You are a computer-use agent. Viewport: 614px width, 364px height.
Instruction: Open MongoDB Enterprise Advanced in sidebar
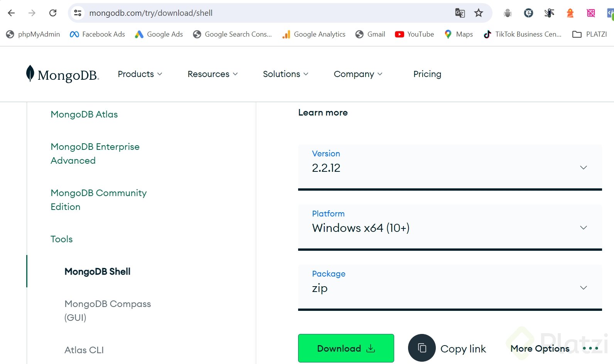point(95,154)
